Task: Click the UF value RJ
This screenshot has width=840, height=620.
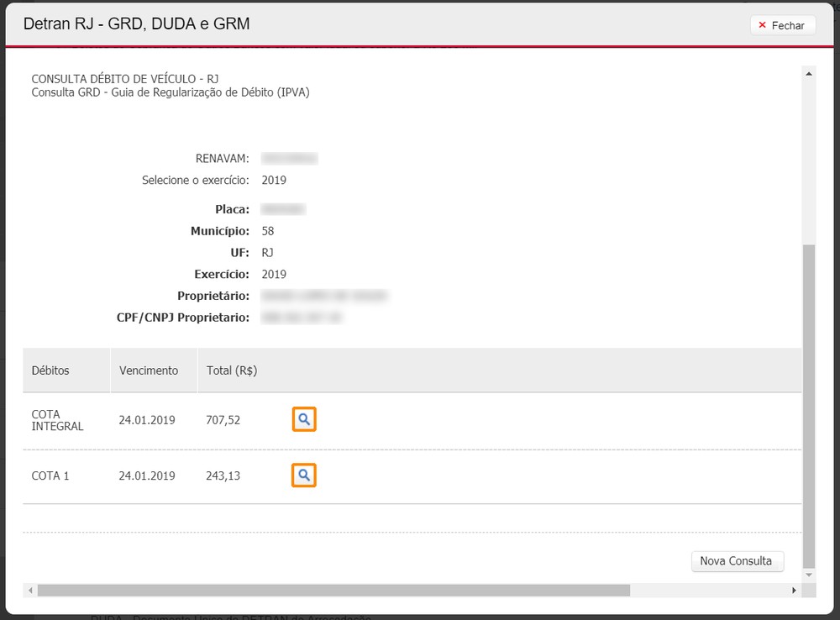Action: click(x=267, y=252)
